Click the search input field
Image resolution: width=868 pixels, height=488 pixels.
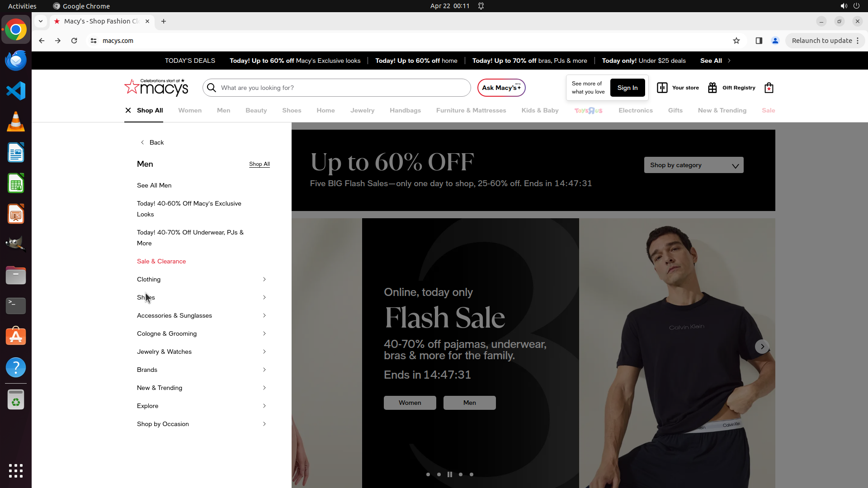344,88
